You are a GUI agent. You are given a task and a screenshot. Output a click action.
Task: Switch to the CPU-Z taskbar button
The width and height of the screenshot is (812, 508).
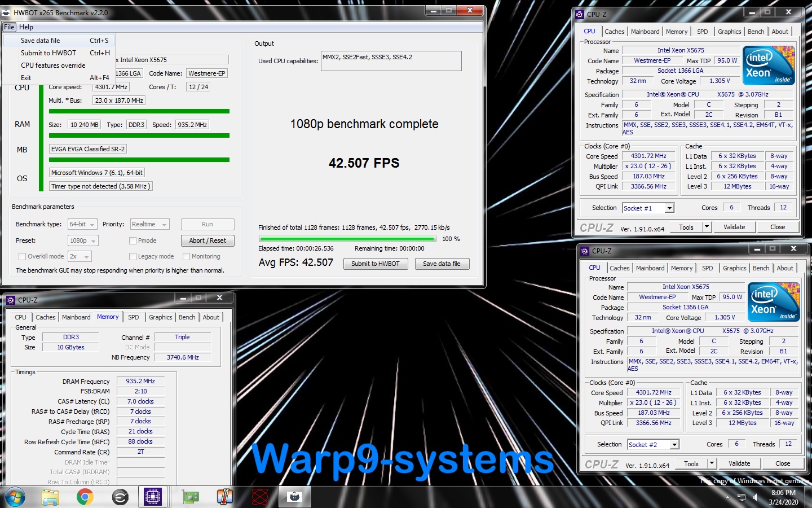pos(153,497)
